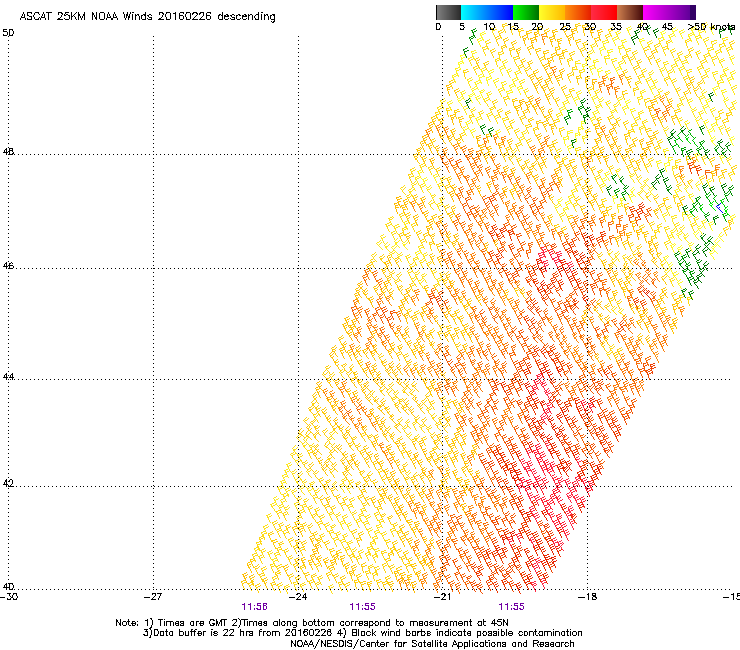
Task: Click the gray 0-5 knots color segment
Action: (x=448, y=12)
